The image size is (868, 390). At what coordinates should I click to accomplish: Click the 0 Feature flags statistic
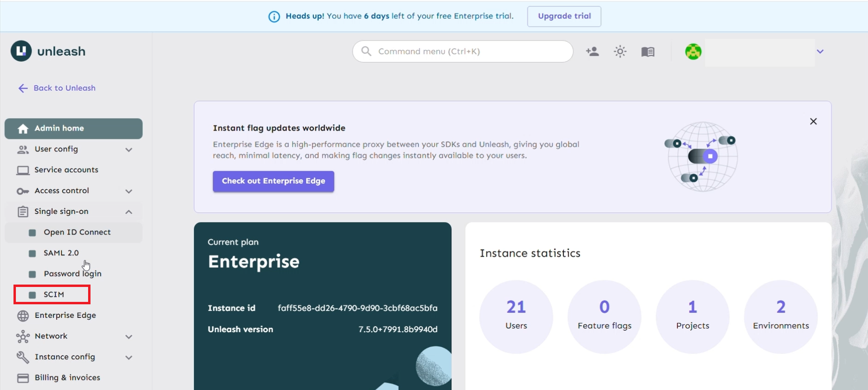(x=605, y=317)
